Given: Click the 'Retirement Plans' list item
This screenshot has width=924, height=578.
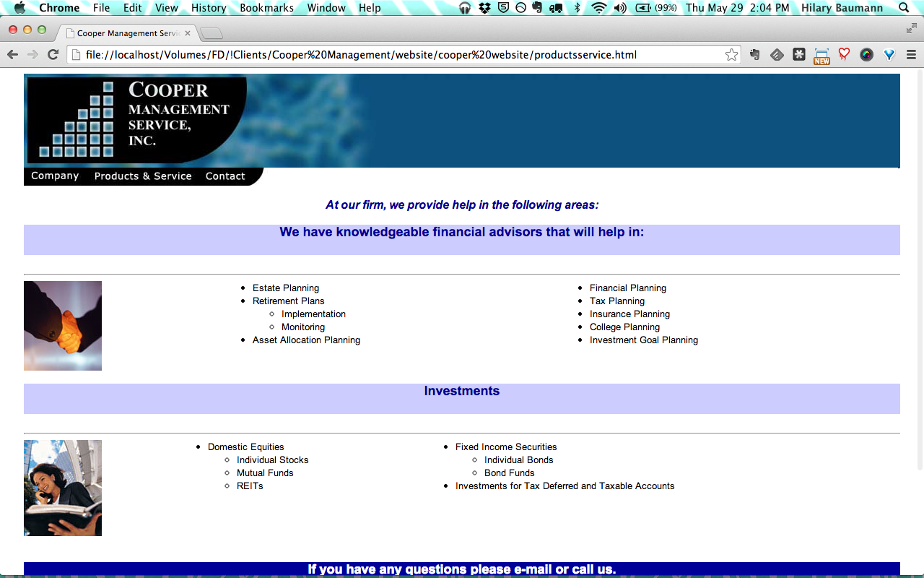Looking at the screenshot, I should click(x=289, y=301).
